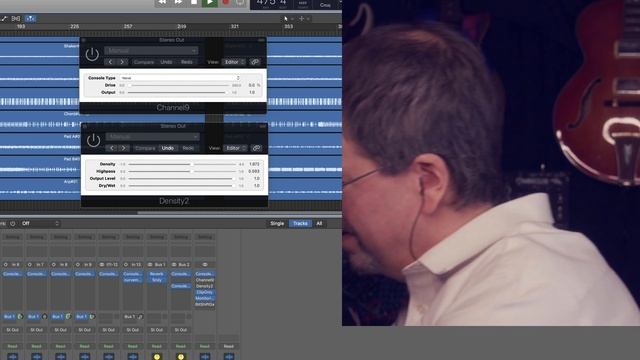The width and height of the screenshot is (640, 360).
Task: Click the Undo button in the Channel9 window
Action: [166, 62]
